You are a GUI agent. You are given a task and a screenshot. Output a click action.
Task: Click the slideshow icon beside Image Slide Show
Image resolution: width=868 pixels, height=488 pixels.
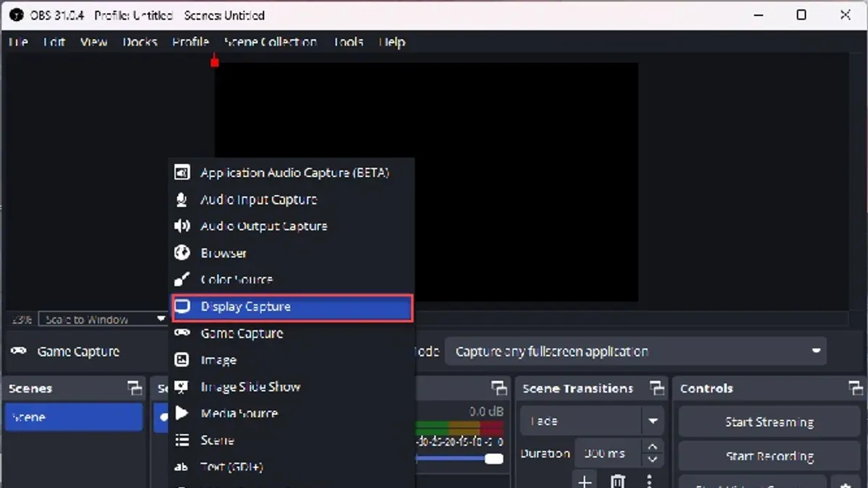coord(182,387)
